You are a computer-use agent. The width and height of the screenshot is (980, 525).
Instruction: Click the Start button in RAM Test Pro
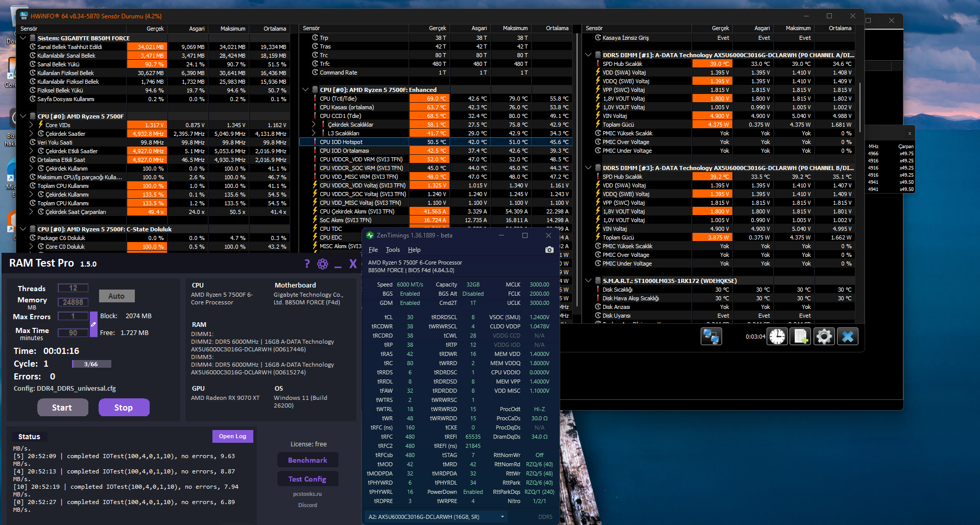(62, 408)
